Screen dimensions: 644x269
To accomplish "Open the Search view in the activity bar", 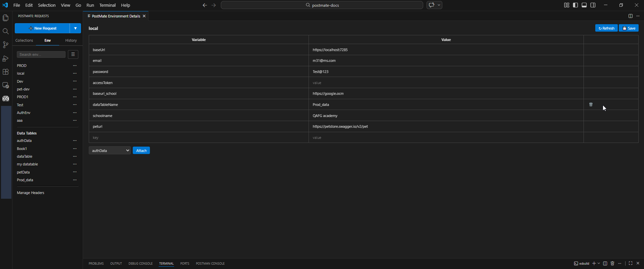I will (6, 31).
